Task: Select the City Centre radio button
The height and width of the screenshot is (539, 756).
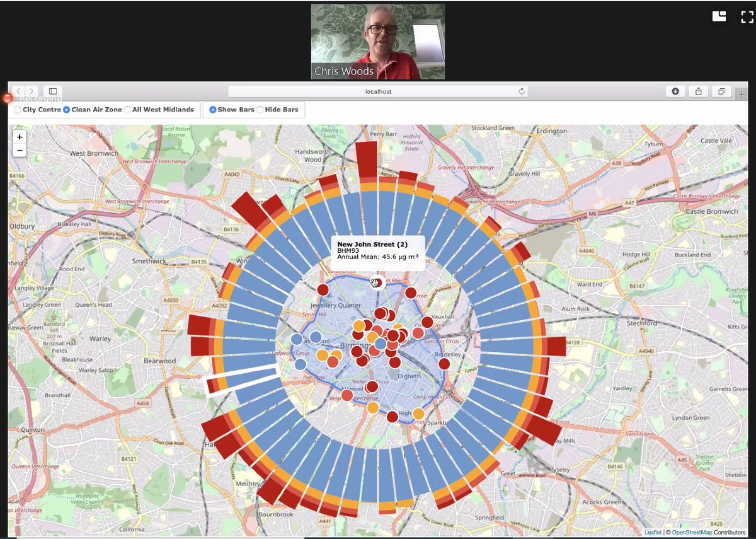Action: pyautogui.click(x=17, y=109)
